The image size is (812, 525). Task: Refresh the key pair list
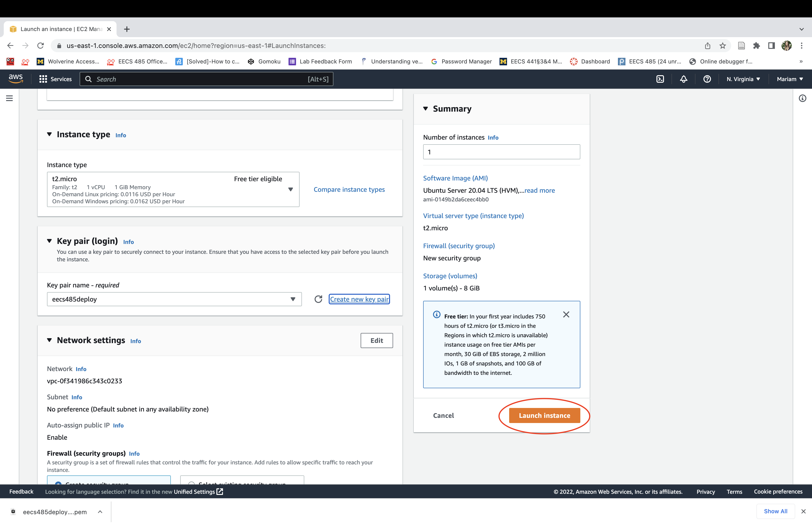[318, 299]
